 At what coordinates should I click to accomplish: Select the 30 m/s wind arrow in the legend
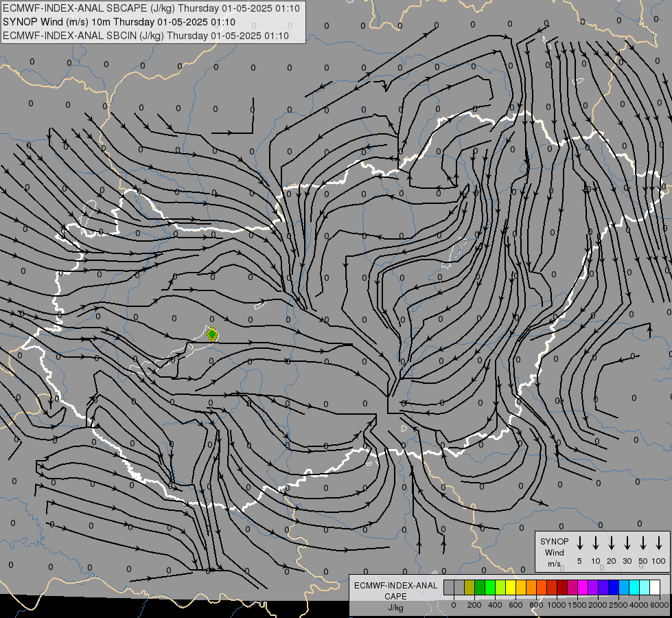point(627,543)
